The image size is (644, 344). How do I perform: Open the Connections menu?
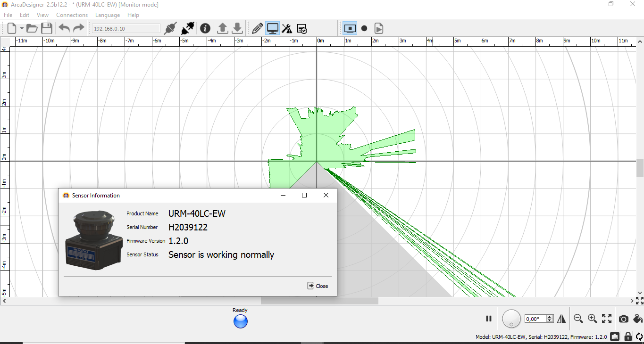coord(72,15)
